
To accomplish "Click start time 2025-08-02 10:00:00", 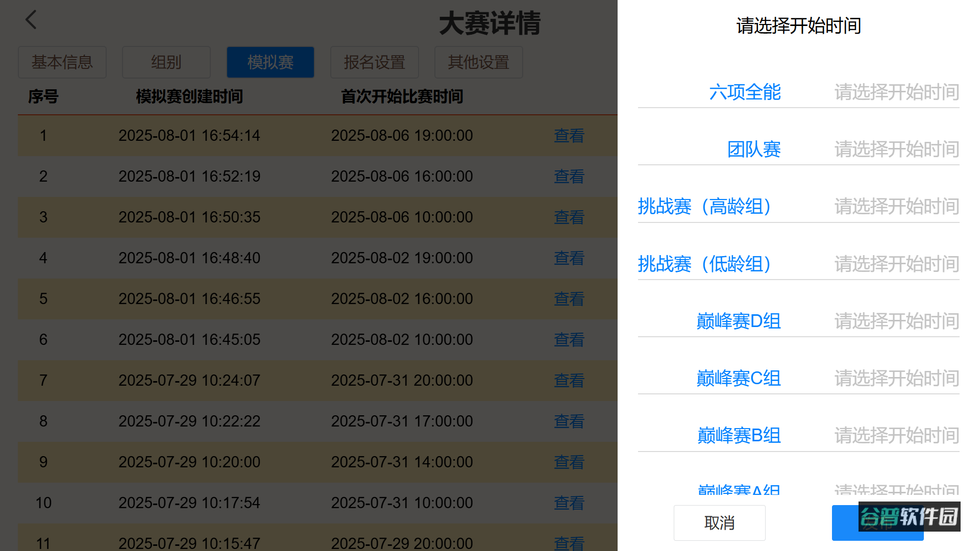I will pos(402,340).
